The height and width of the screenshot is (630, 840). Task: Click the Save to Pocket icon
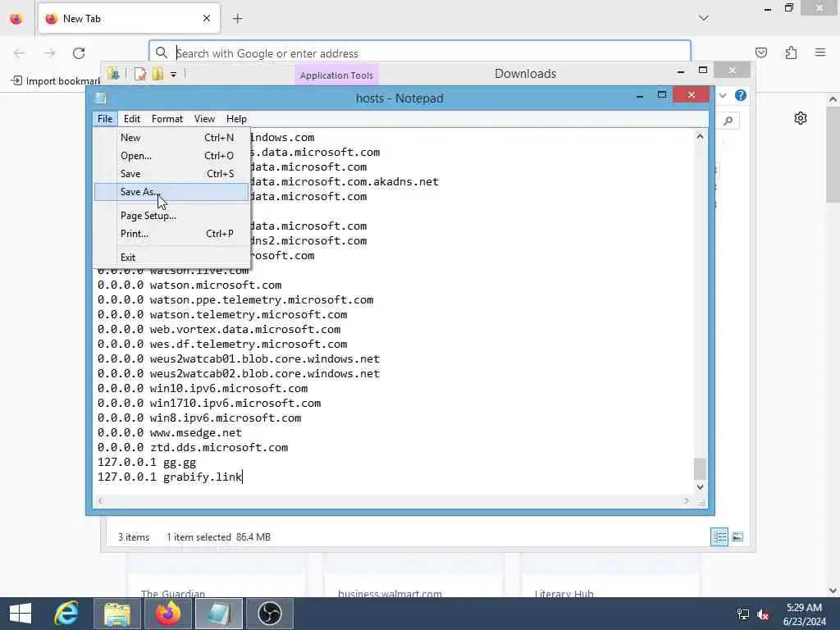[x=760, y=52]
